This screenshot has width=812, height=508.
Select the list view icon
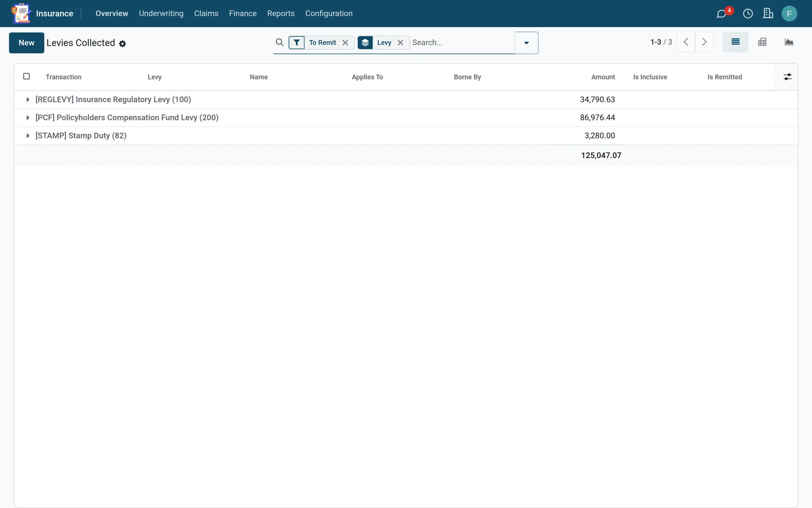[x=735, y=42]
